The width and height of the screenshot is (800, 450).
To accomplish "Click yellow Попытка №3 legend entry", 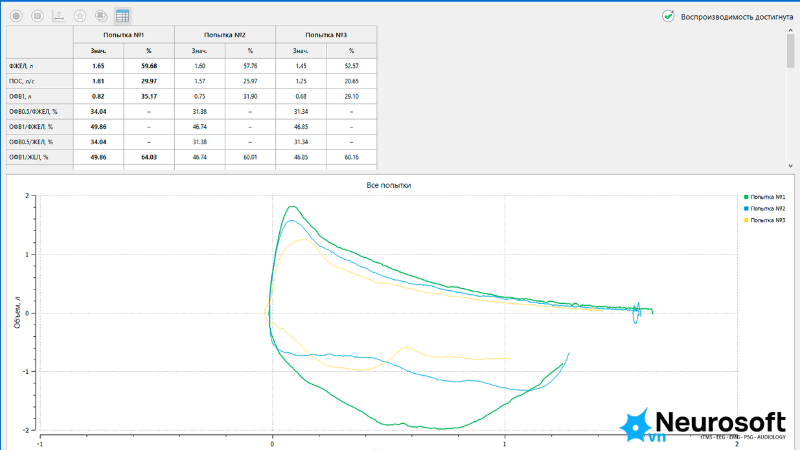I will (764, 220).
